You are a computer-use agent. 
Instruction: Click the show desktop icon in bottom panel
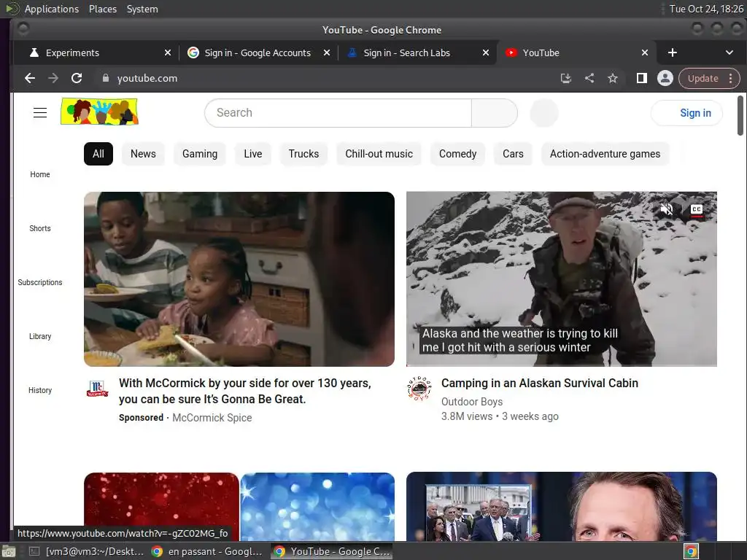point(7,551)
